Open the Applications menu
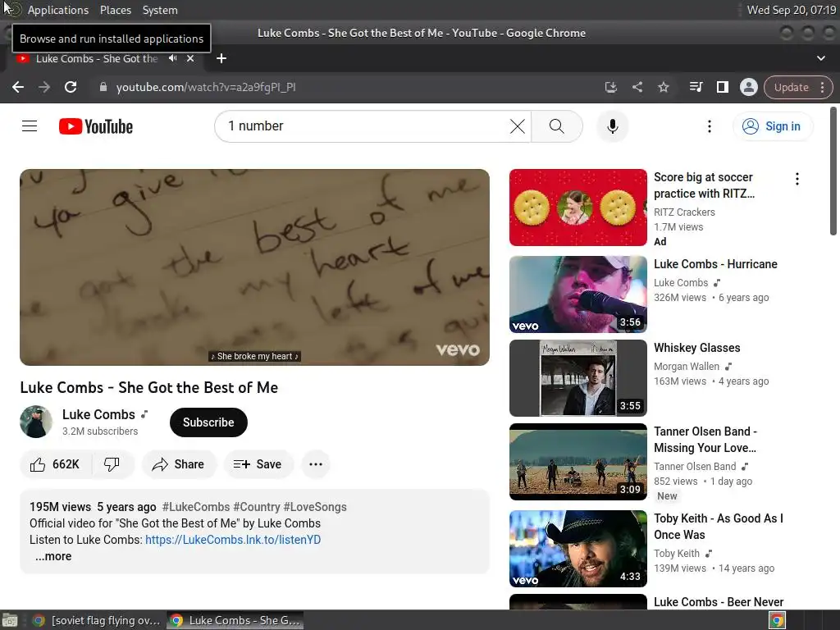 tap(58, 10)
